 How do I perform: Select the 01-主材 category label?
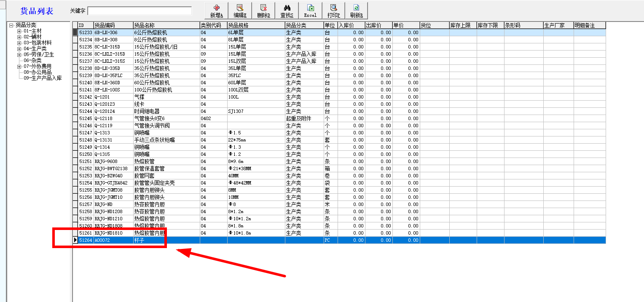[32, 31]
